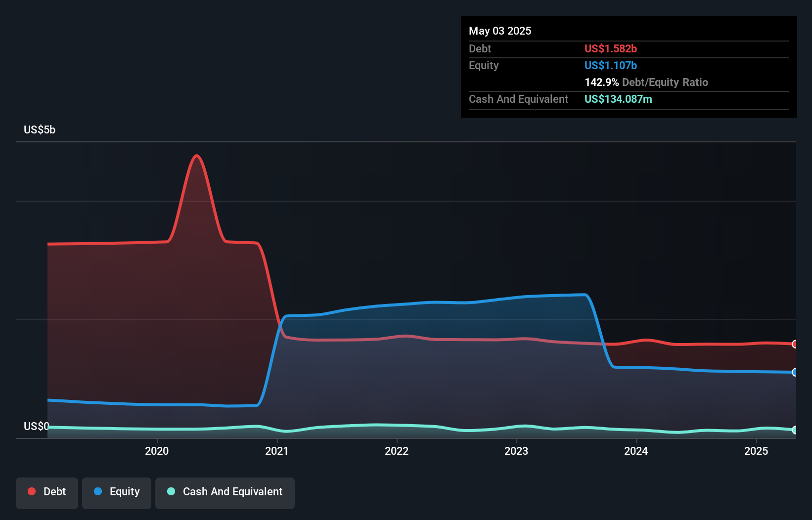Click the 2021 x-axis label
The image size is (812, 520).
click(277, 451)
